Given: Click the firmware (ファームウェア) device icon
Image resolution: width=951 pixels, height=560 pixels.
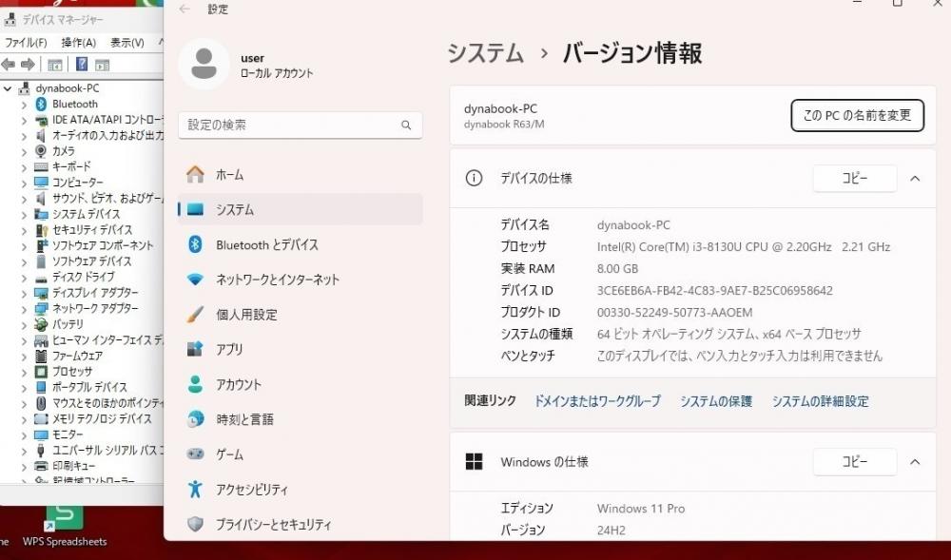Looking at the screenshot, I should tap(41, 356).
